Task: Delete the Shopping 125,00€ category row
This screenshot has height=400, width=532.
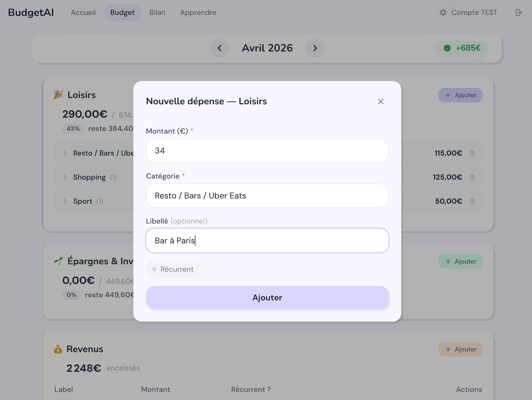Action: [x=472, y=177]
